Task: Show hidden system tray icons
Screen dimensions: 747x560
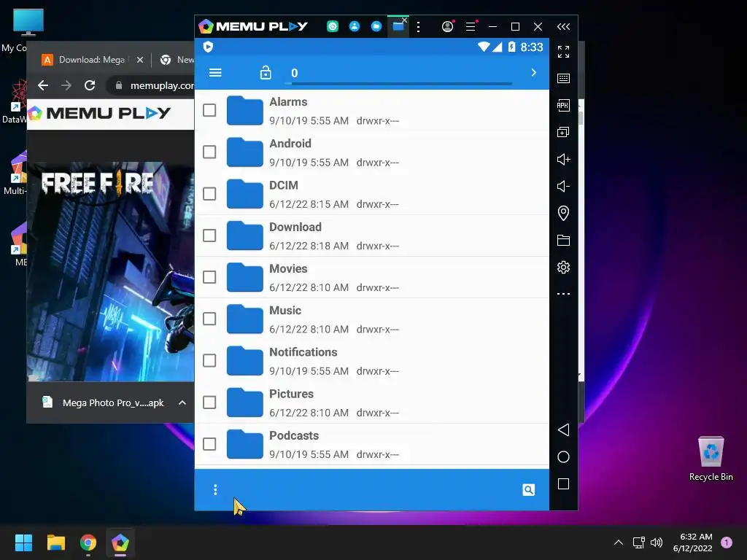Action: pyautogui.click(x=619, y=542)
